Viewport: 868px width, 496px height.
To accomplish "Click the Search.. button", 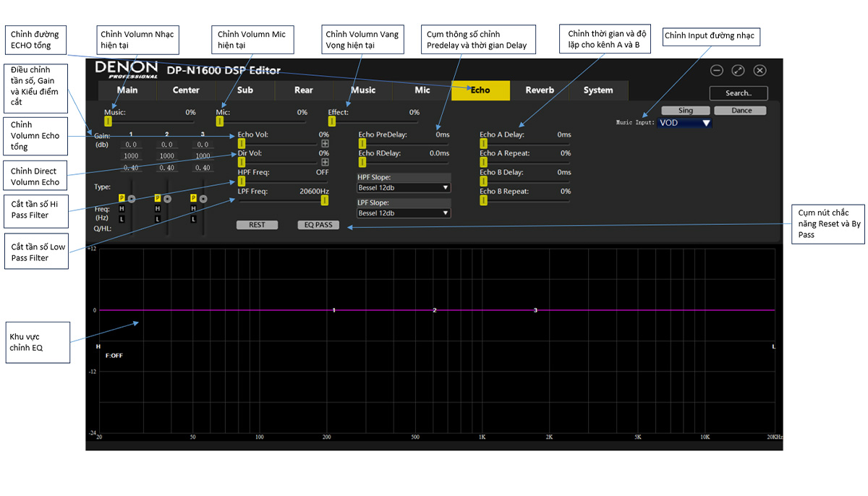I will (x=739, y=93).
